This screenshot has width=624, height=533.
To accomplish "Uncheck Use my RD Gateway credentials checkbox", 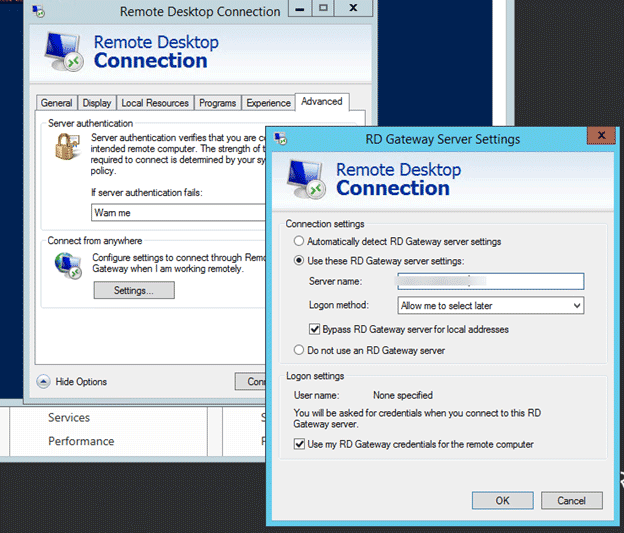I will click(299, 444).
